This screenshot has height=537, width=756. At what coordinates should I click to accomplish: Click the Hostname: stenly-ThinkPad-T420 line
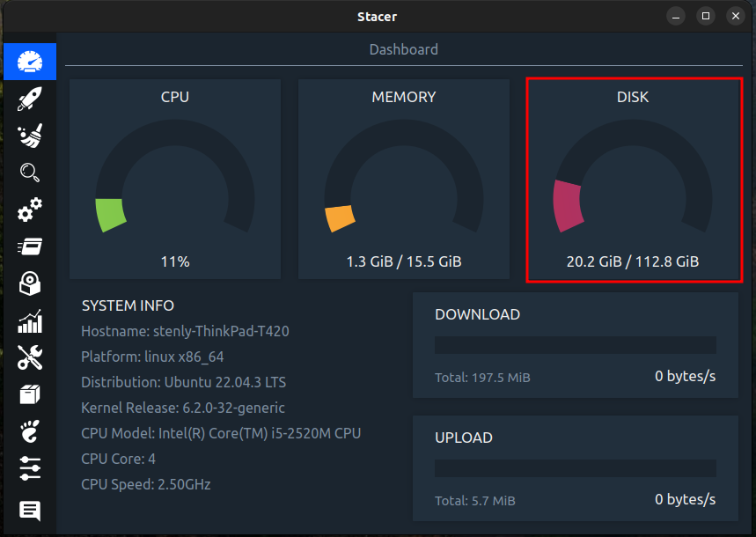coord(185,332)
